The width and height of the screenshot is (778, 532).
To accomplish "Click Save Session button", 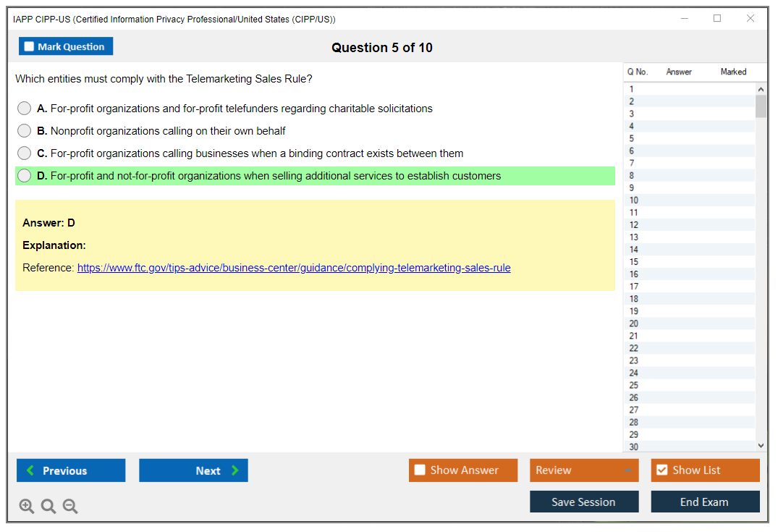I will coord(583,502).
